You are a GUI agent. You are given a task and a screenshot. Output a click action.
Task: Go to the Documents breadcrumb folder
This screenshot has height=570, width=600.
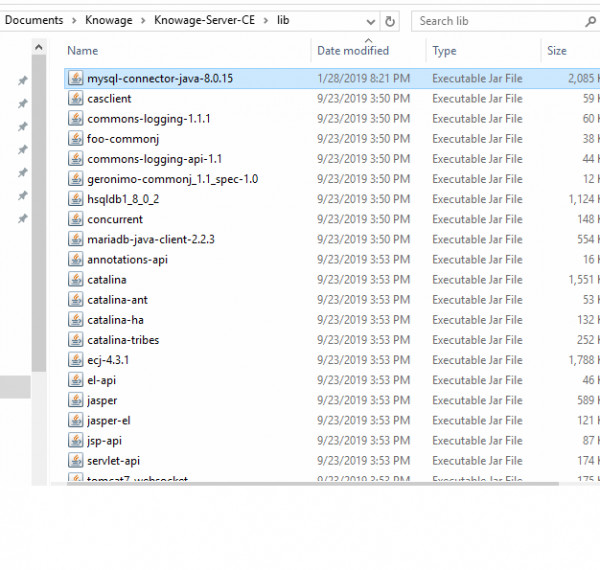pos(34,20)
